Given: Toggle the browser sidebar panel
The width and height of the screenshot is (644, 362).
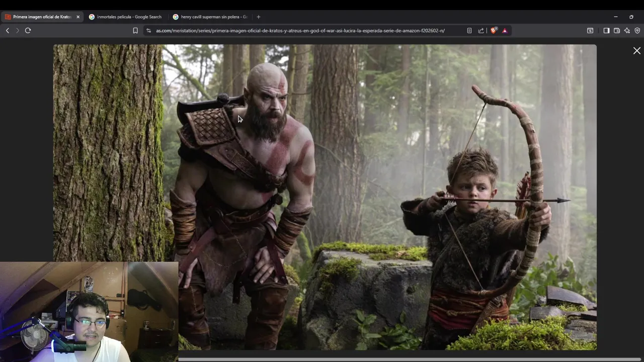Looking at the screenshot, I should click(606, 31).
